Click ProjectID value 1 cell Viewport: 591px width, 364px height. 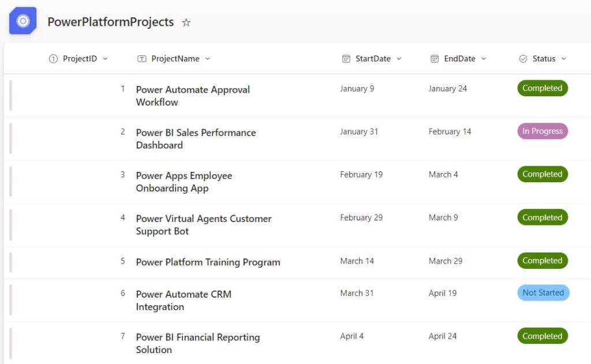(123, 89)
